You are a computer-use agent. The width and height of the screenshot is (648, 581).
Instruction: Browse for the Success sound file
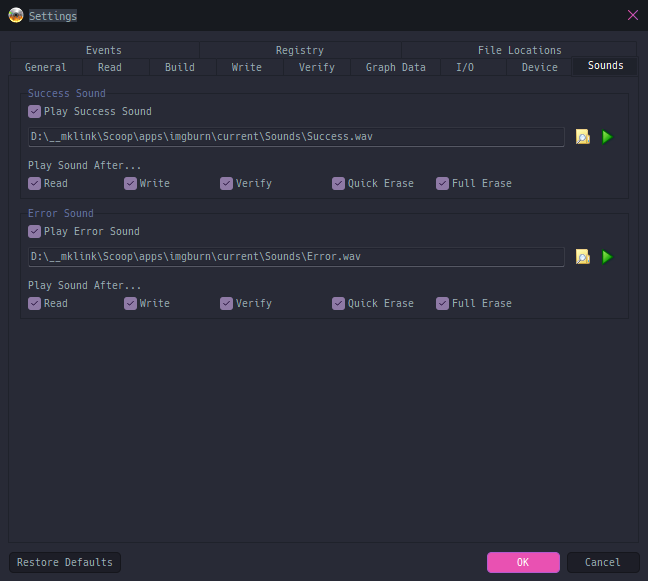coord(583,137)
